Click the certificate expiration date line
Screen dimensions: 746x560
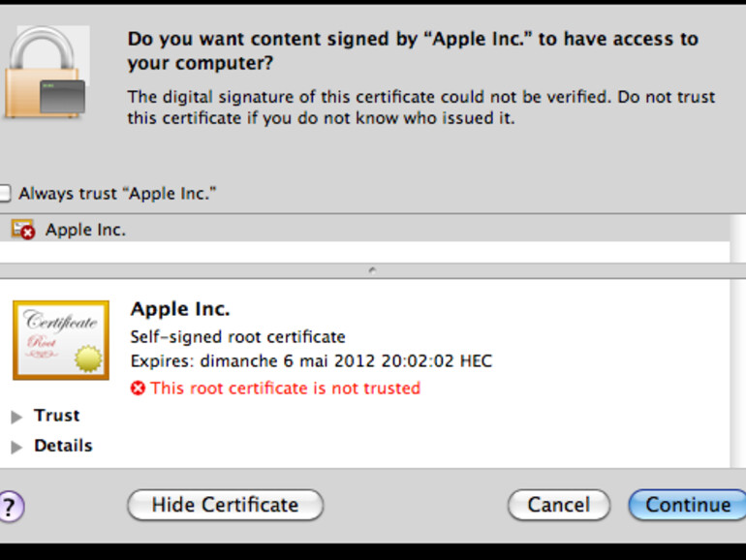click(311, 361)
